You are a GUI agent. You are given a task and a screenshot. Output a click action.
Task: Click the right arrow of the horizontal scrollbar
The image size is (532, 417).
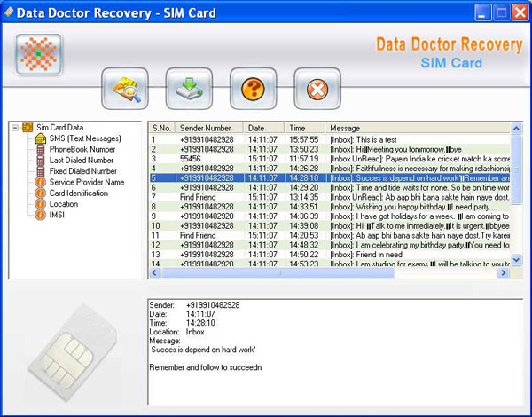[x=503, y=272]
